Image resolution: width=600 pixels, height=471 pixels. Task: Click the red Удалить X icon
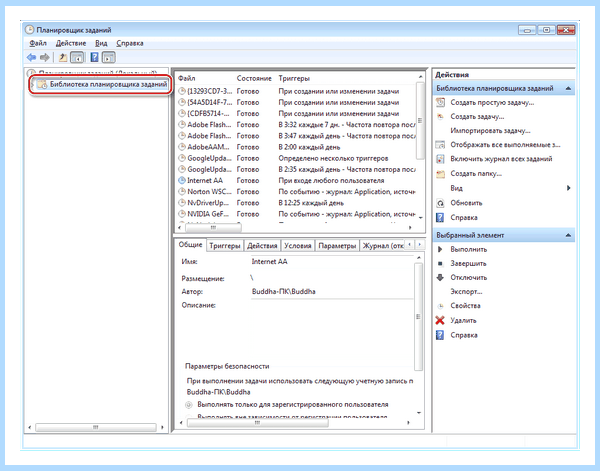click(440, 320)
